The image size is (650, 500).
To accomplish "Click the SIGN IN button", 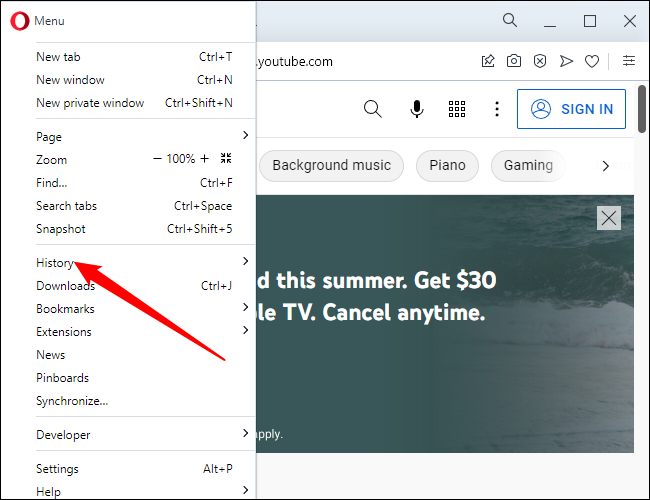I will (x=571, y=109).
